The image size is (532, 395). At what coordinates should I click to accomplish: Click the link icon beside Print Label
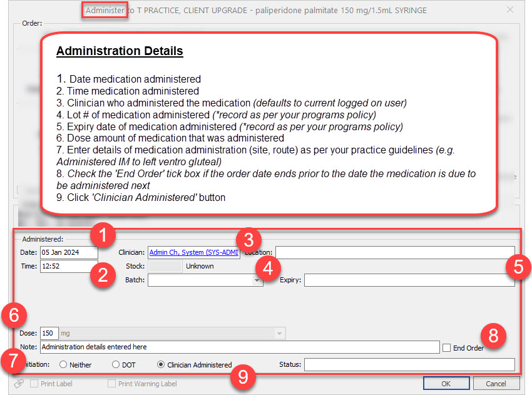[x=19, y=384]
